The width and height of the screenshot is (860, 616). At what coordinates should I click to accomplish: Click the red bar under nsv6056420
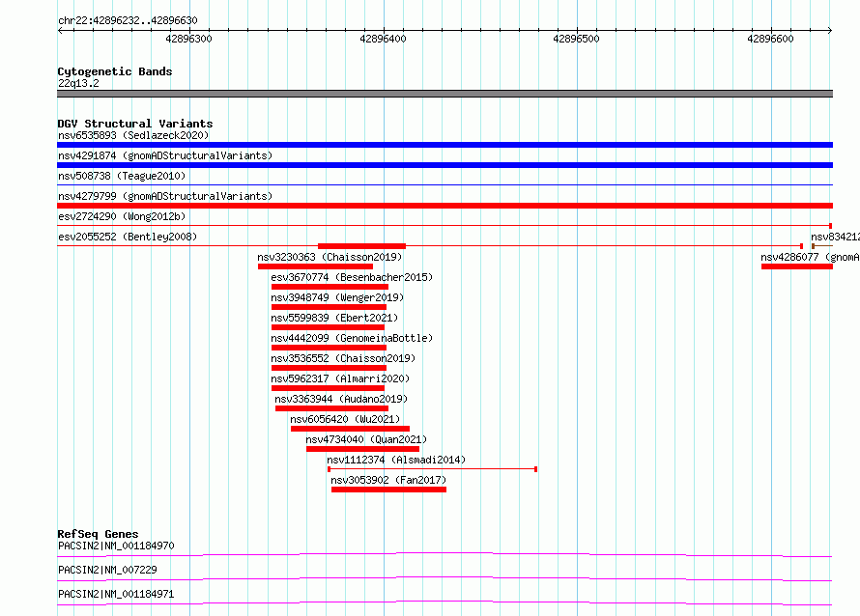tap(350, 429)
